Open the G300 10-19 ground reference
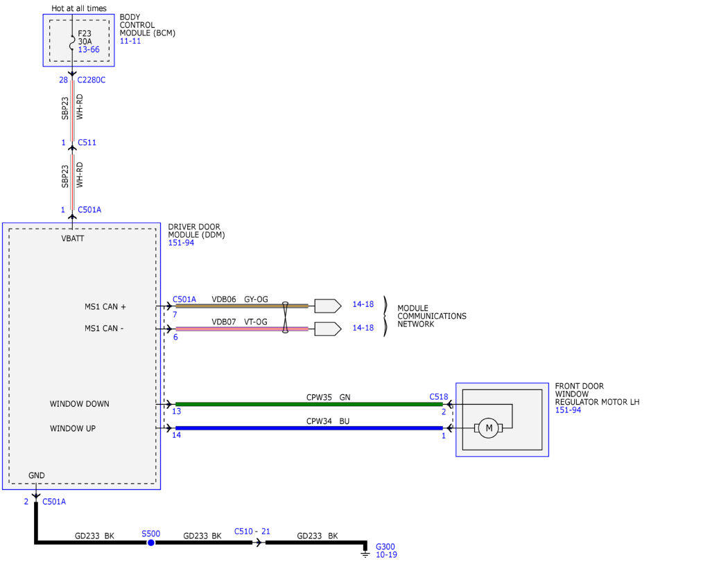The width and height of the screenshot is (728, 562). point(386,554)
